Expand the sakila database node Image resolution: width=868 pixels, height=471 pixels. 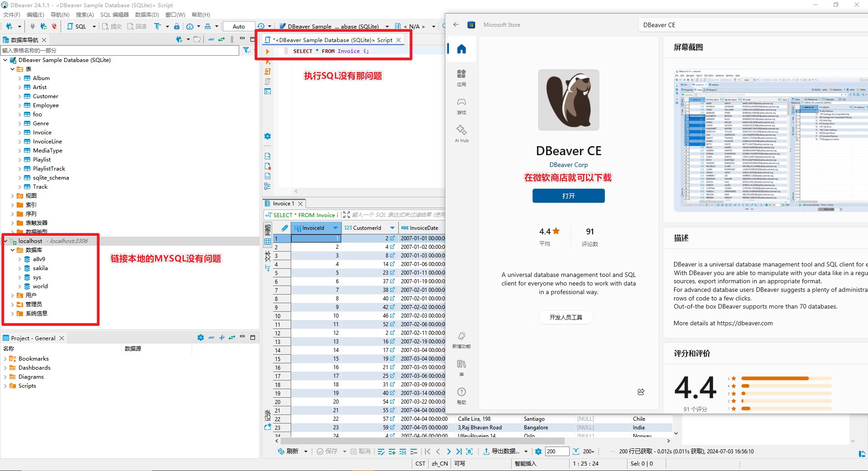pos(19,268)
